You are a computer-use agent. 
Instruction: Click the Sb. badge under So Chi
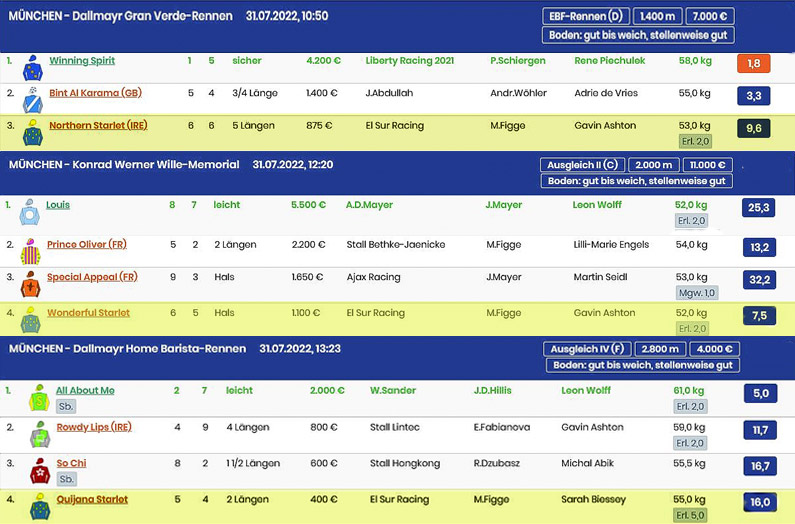point(66,479)
